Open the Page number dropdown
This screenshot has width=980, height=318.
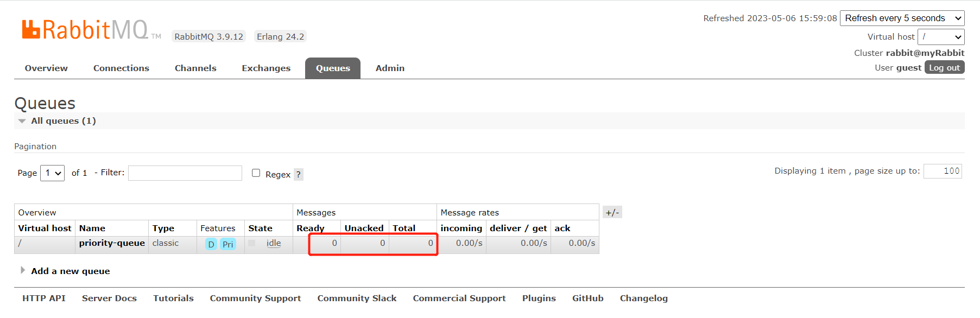click(x=52, y=173)
